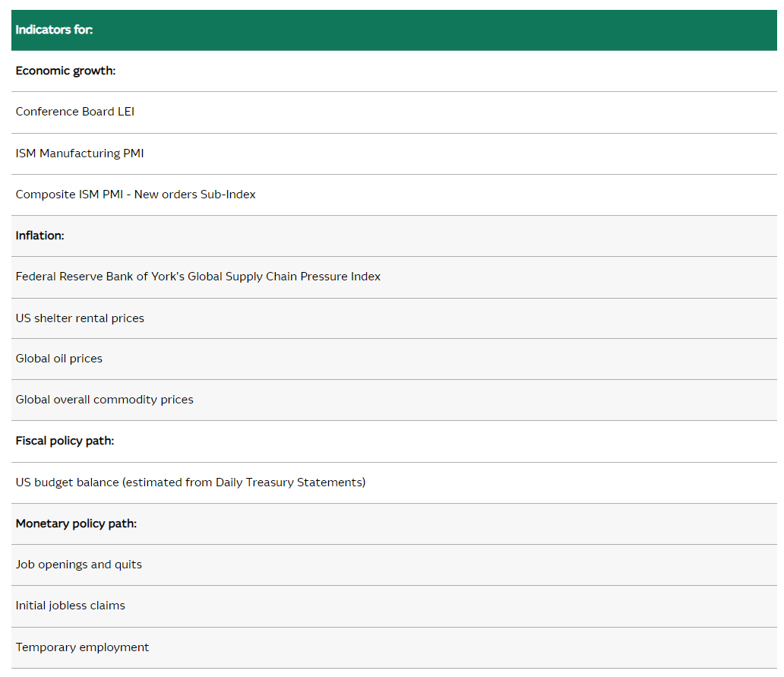This screenshot has width=784, height=677.
Task: Select the 'Economic growth:' section heading
Action: point(65,71)
